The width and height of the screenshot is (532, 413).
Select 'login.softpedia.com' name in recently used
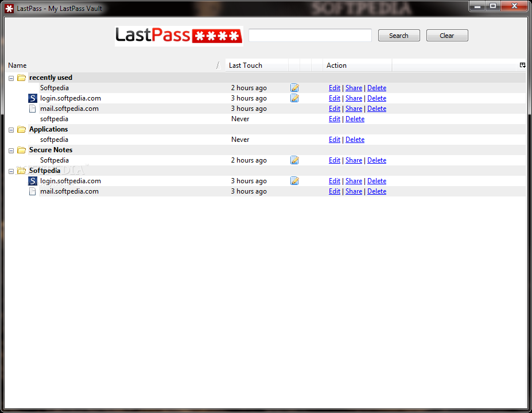coord(70,98)
